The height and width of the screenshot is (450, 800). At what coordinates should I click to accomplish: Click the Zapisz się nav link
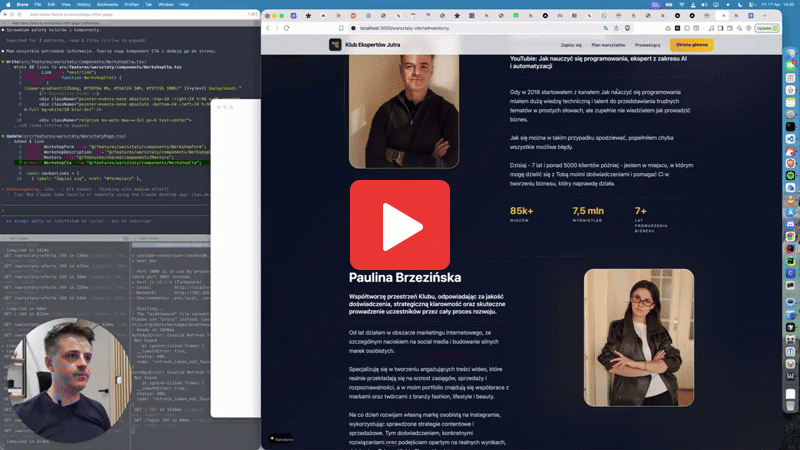coord(571,45)
